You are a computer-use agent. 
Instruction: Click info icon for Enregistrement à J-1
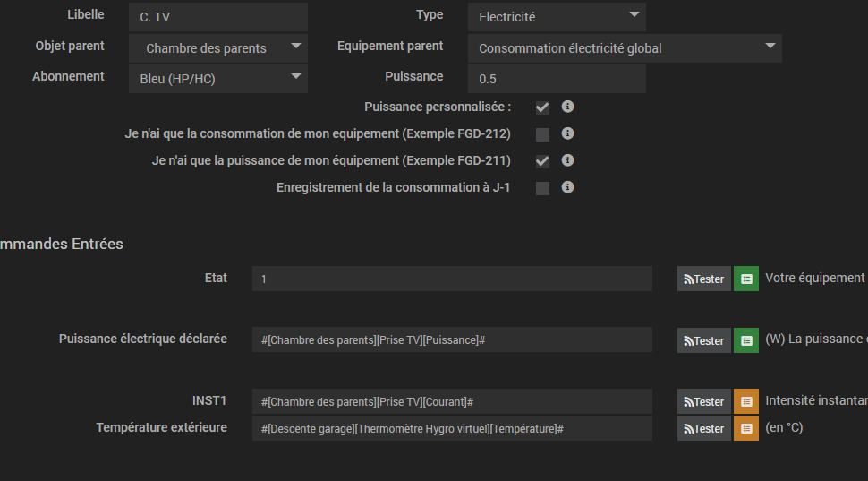point(567,187)
